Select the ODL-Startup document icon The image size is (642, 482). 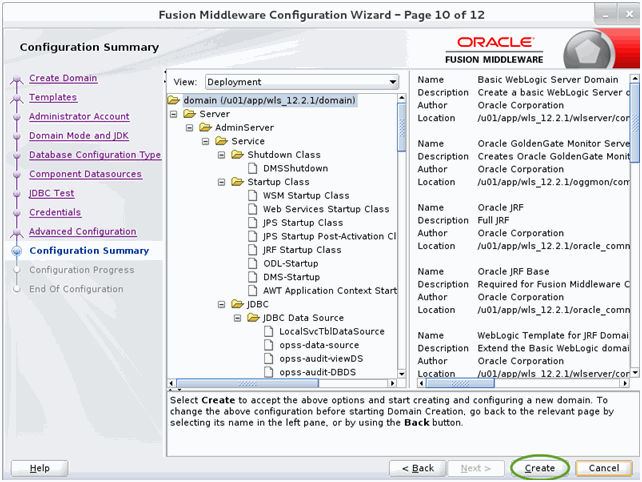(253, 263)
